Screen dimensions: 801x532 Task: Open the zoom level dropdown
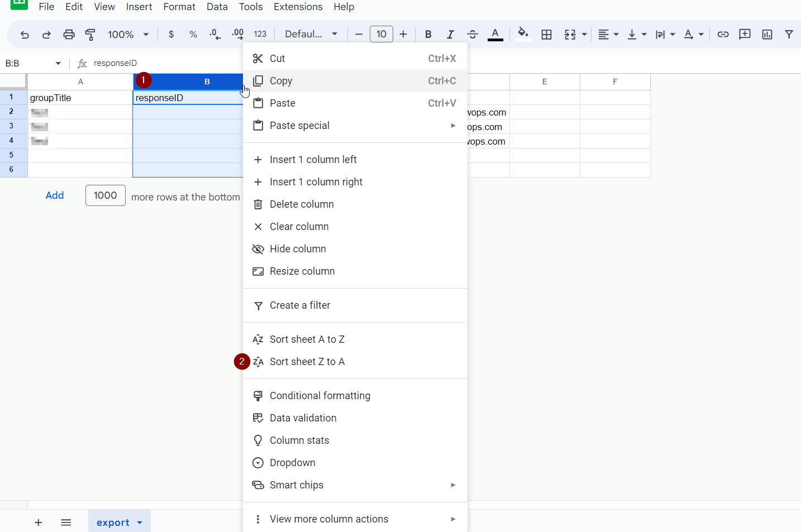pyautogui.click(x=127, y=34)
